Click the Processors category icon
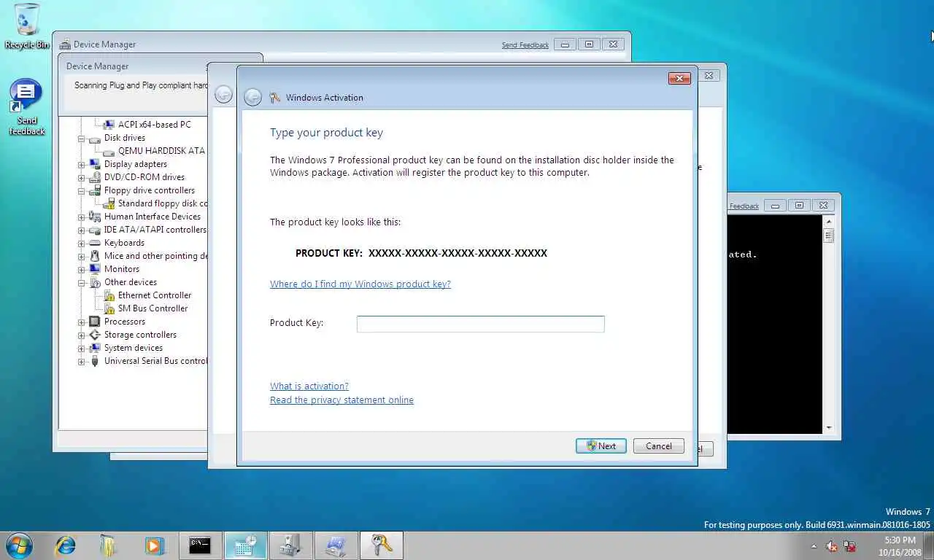 pos(95,322)
